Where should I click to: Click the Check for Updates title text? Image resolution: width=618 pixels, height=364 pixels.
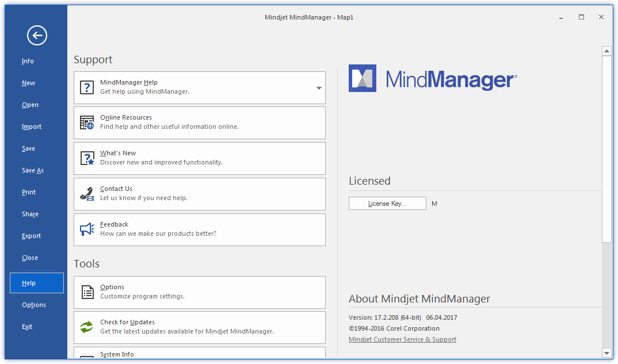coord(127,322)
